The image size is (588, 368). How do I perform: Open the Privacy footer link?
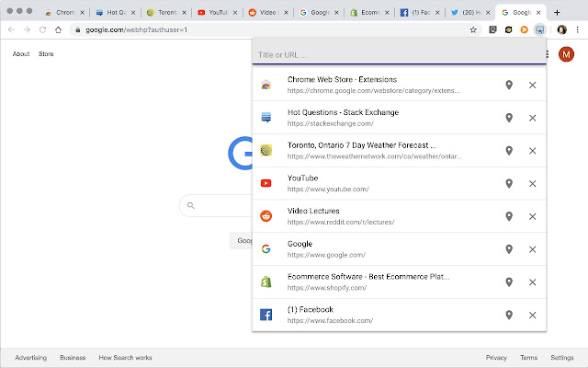pos(496,358)
